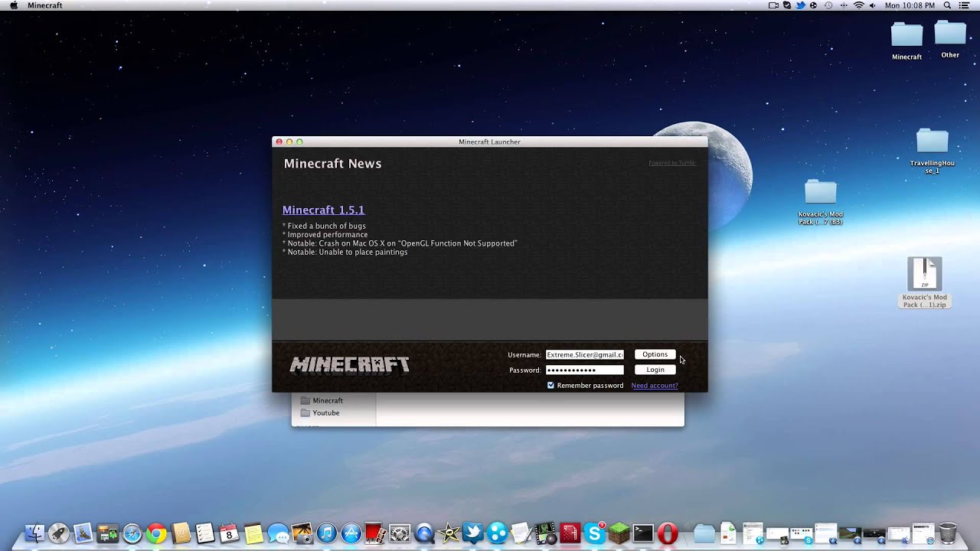Open Terminal from the dock
Image resolution: width=980 pixels, height=551 pixels.
point(643,533)
